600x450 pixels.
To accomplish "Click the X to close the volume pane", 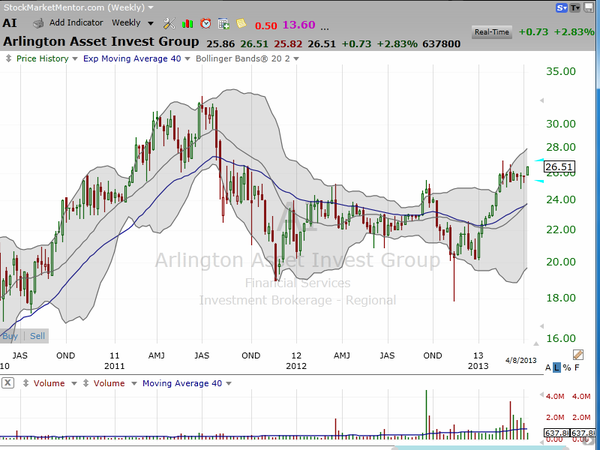I will (x=8, y=383).
